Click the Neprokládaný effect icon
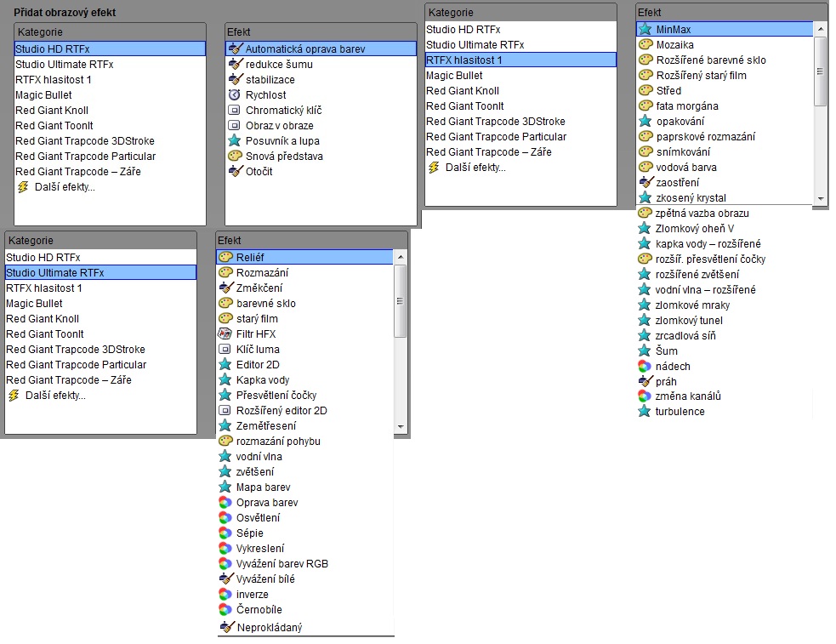Image resolution: width=836 pixels, height=644 pixels. pyautogui.click(x=227, y=627)
